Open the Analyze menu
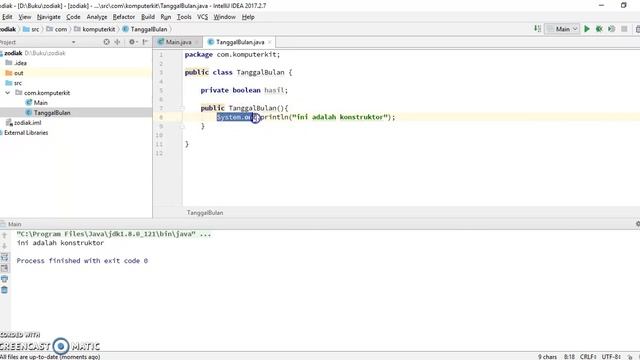The width and height of the screenshot is (640, 360). tap(97, 17)
